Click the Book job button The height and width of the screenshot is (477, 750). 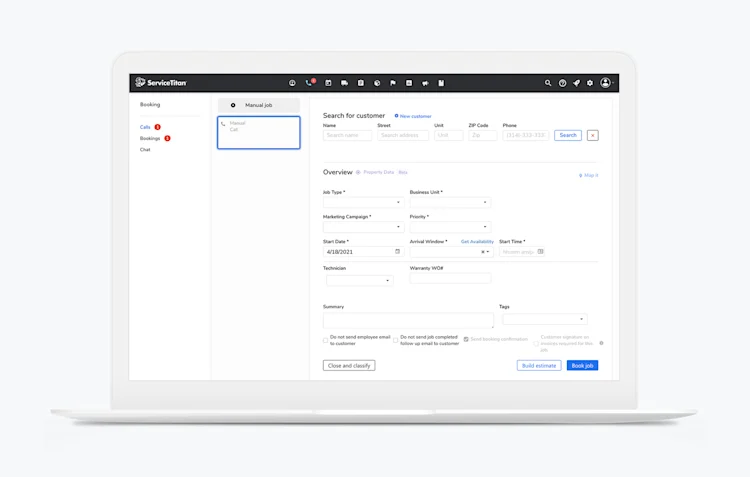click(582, 366)
